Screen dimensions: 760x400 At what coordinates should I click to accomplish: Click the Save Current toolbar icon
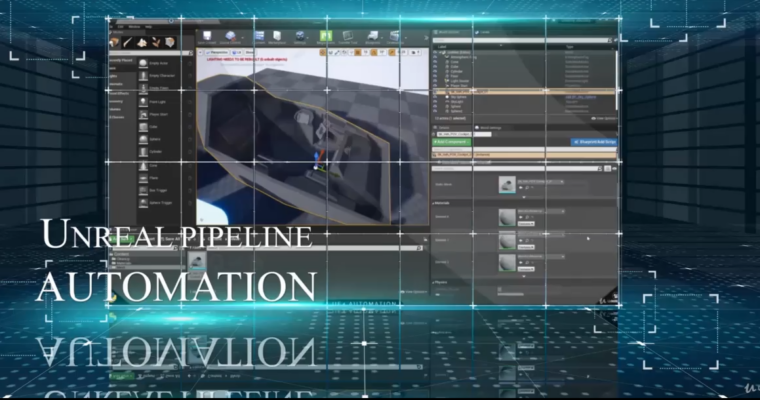coord(207,35)
